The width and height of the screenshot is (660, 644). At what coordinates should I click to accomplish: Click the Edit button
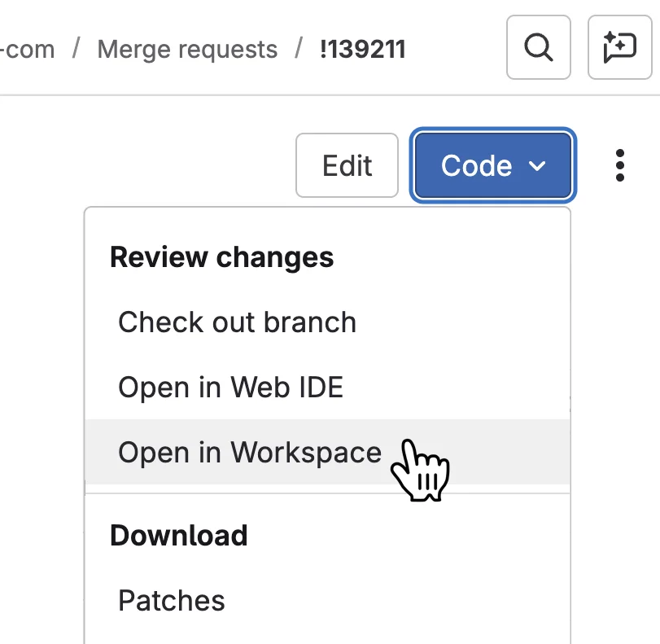pyautogui.click(x=347, y=165)
